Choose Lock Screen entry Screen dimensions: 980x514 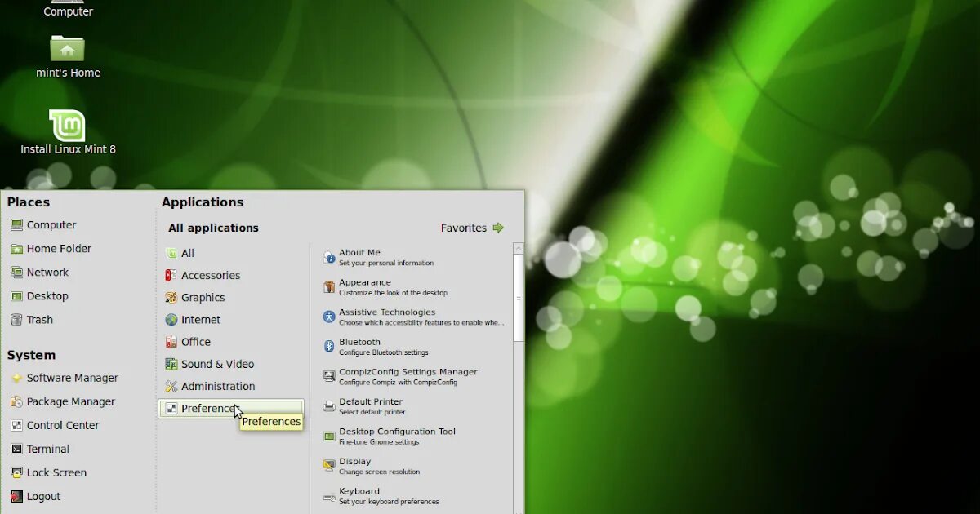56,472
